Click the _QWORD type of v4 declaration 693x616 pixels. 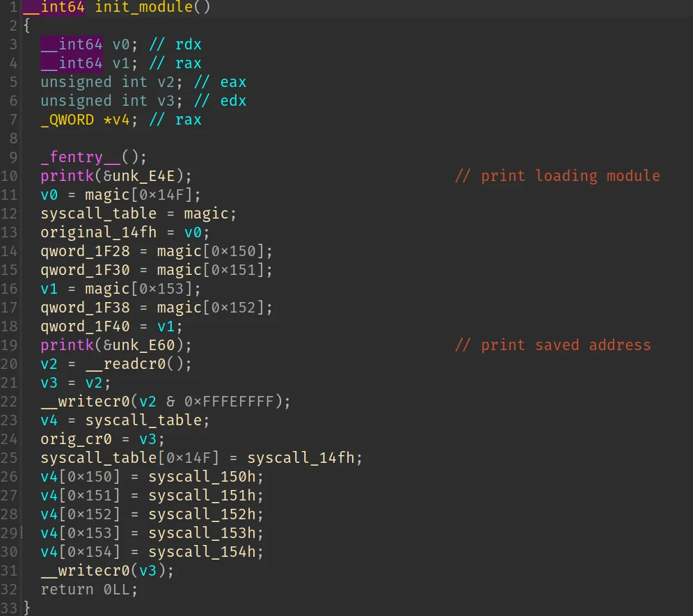point(67,120)
